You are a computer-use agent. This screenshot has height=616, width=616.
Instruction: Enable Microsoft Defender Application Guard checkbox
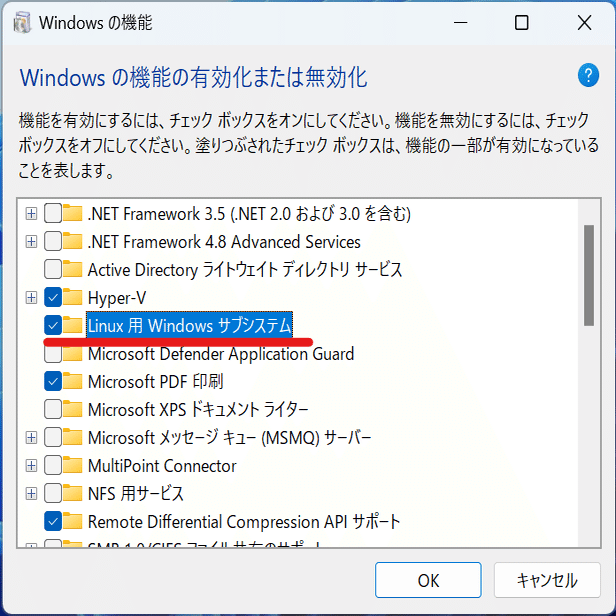pyautogui.click(x=52, y=354)
